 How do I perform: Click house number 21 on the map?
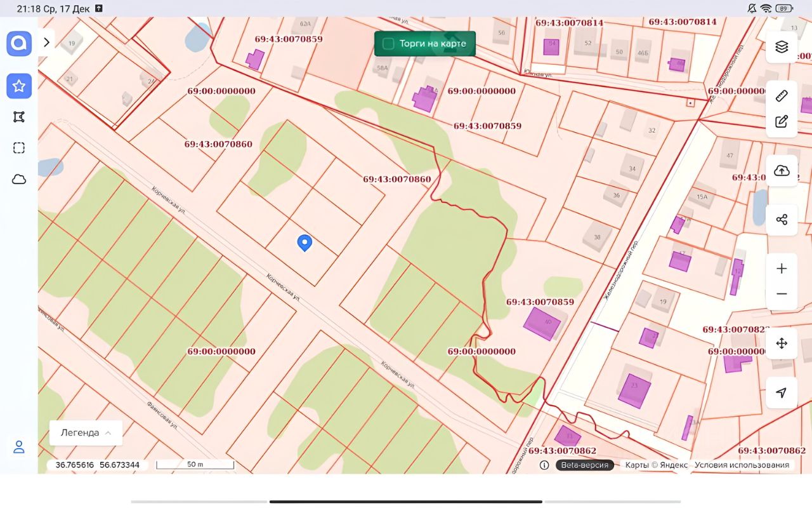69,79
